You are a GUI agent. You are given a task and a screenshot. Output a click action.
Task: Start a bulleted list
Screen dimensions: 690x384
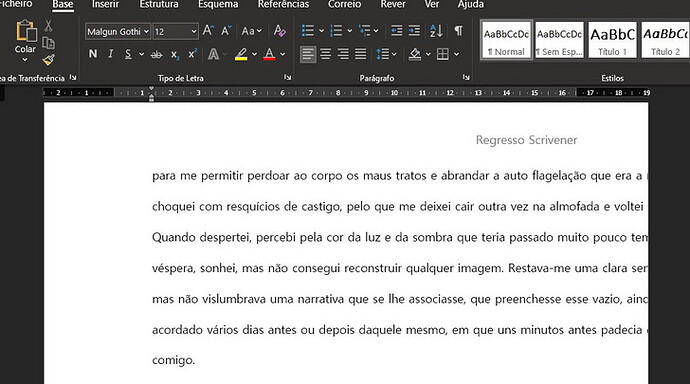pos(308,31)
